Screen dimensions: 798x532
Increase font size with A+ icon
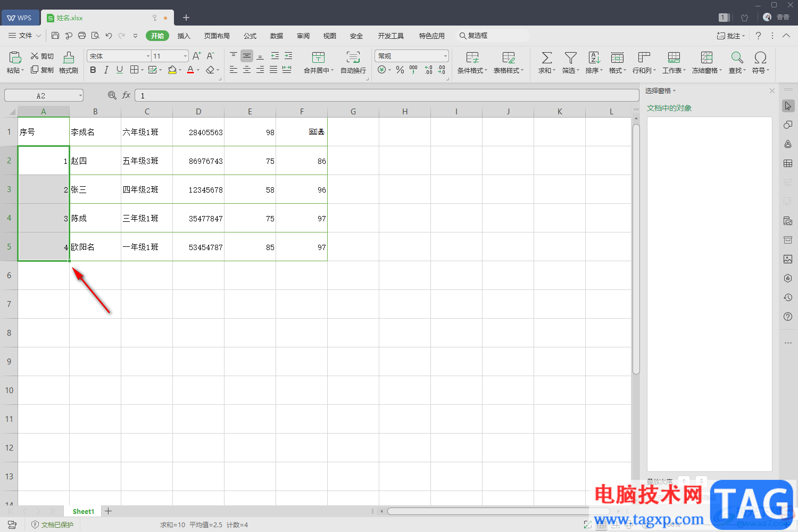pyautogui.click(x=197, y=56)
